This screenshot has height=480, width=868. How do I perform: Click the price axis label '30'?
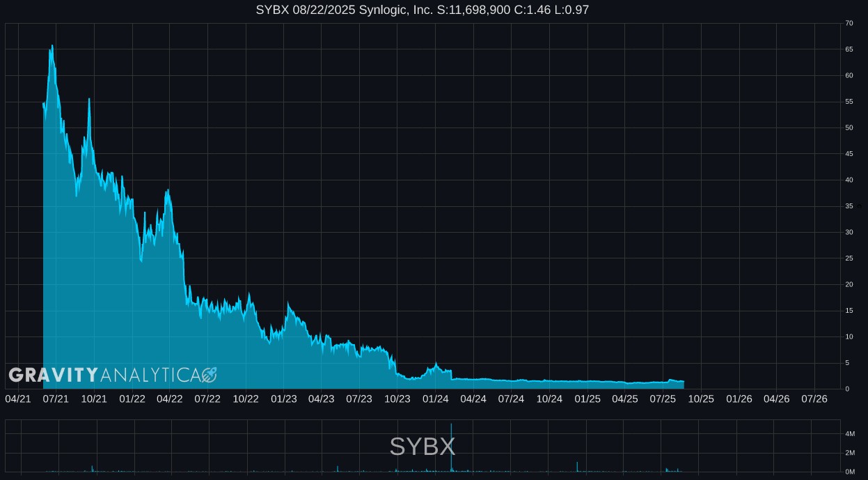[849, 232]
